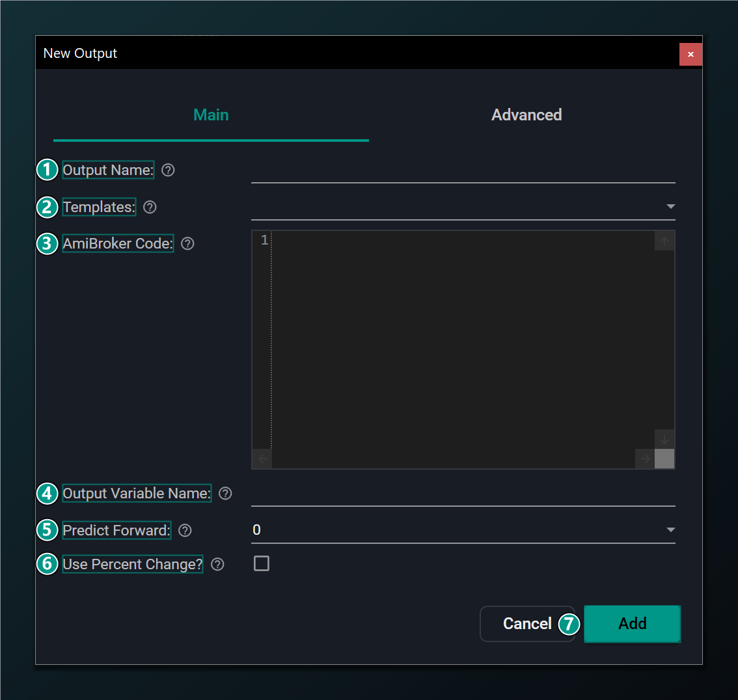Screen dimensions: 738x700
Task: Focus the Output Variable Name field
Action: 463,494
